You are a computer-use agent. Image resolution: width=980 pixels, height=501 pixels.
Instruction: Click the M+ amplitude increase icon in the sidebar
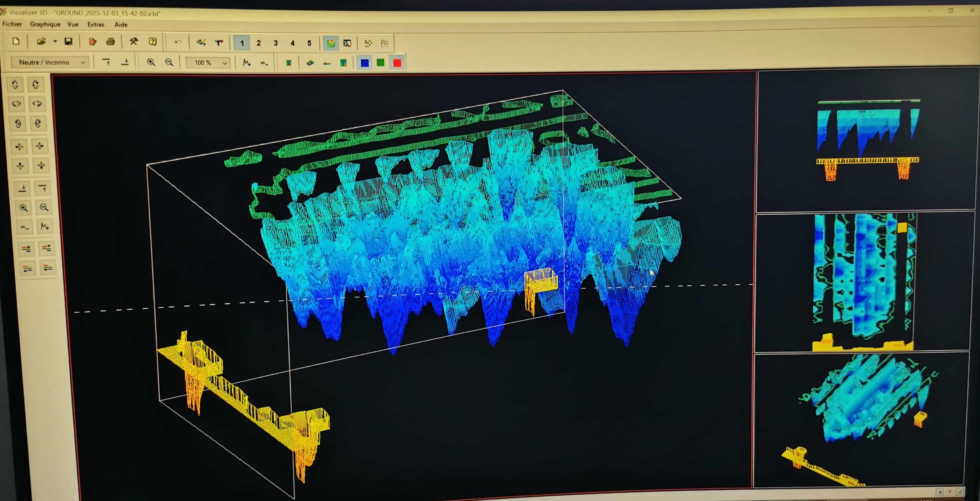coord(45,227)
